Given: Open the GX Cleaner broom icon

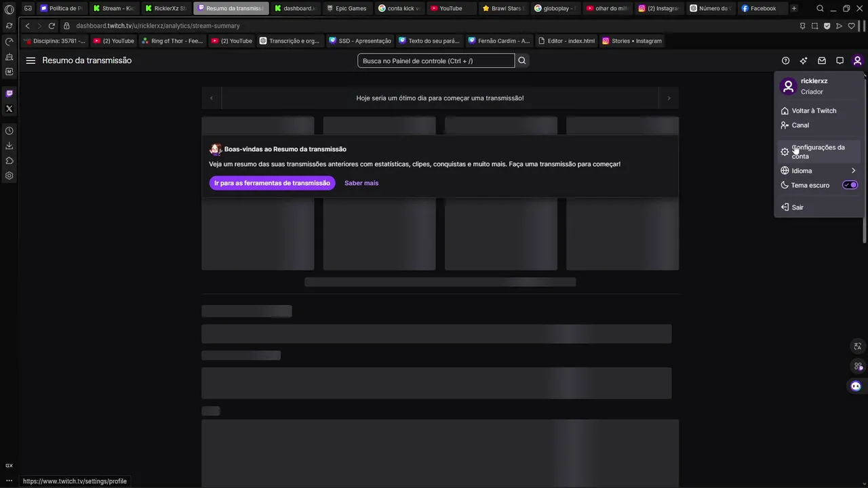Looking at the screenshot, I should (x=9, y=57).
